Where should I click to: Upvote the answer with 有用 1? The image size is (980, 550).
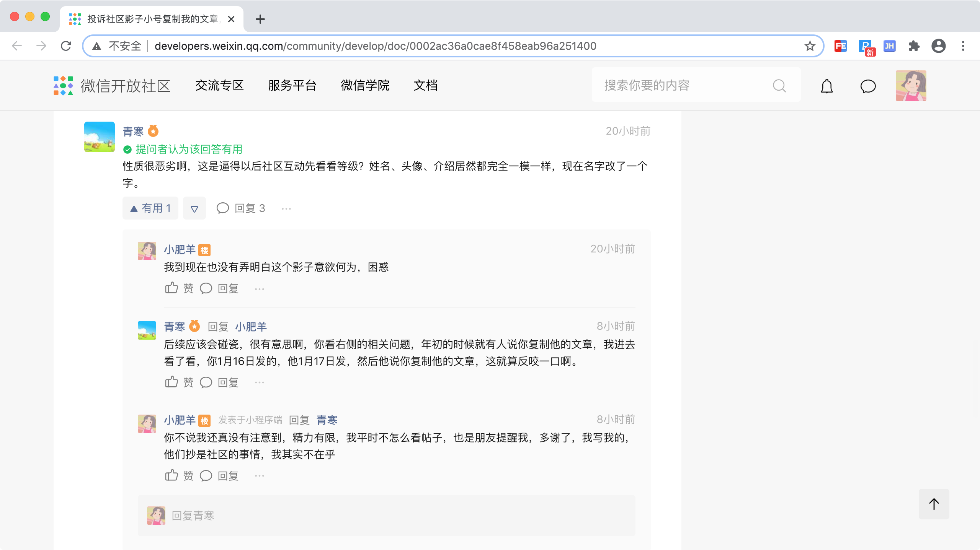150,208
